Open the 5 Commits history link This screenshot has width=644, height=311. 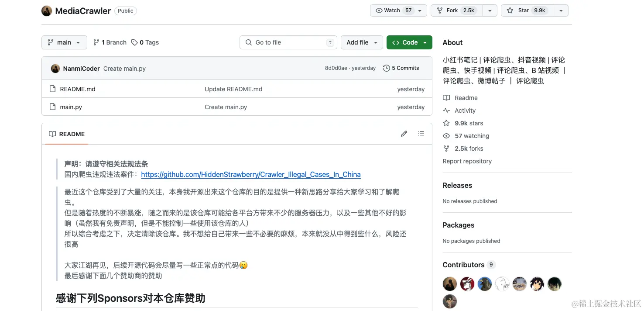pyautogui.click(x=401, y=68)
